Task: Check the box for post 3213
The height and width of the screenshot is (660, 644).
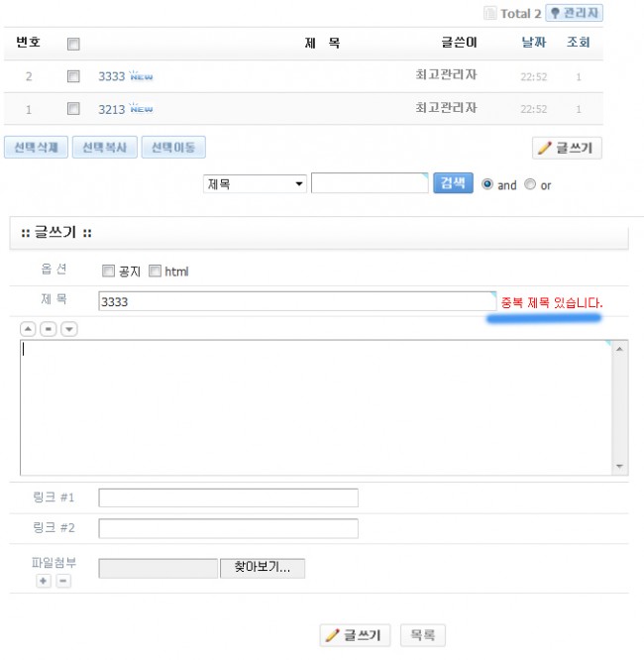Action: click(x=73, y=109)
